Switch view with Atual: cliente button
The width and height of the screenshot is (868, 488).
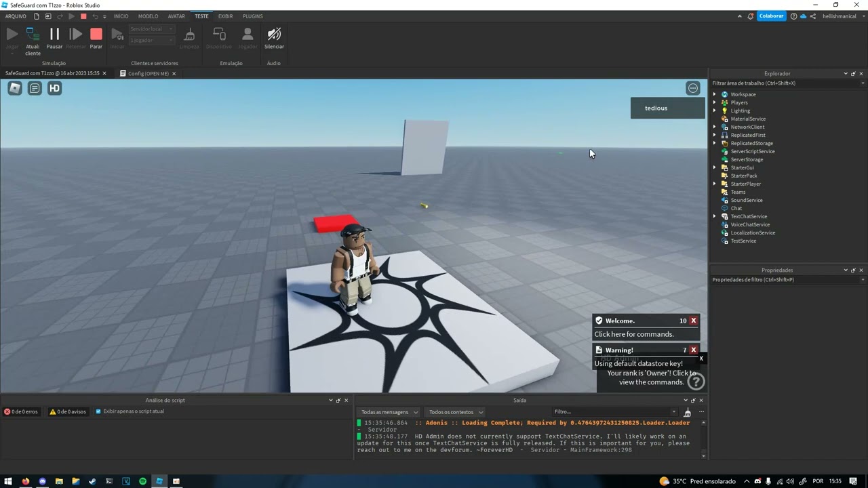[33, 41]
